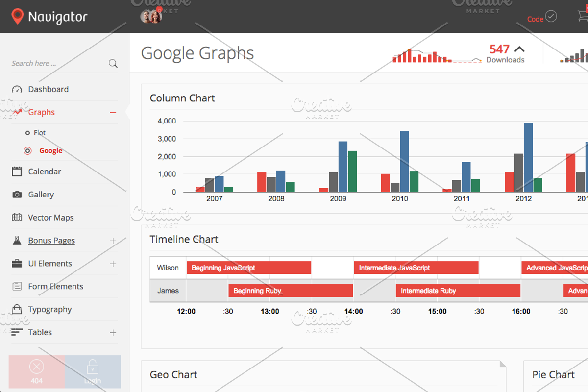Click the Form Elements list icon
The image size is (588, 392).
pyautogui.click(x=17, y=286)
